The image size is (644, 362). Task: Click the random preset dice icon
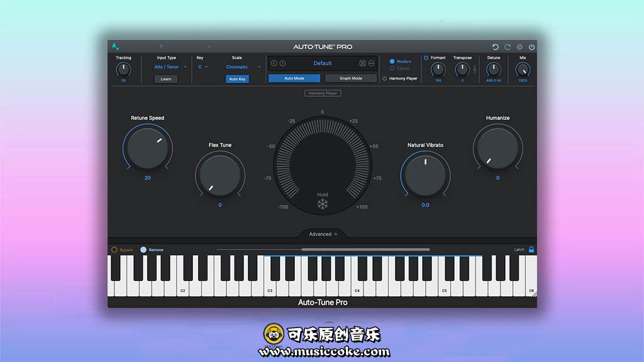362,63
